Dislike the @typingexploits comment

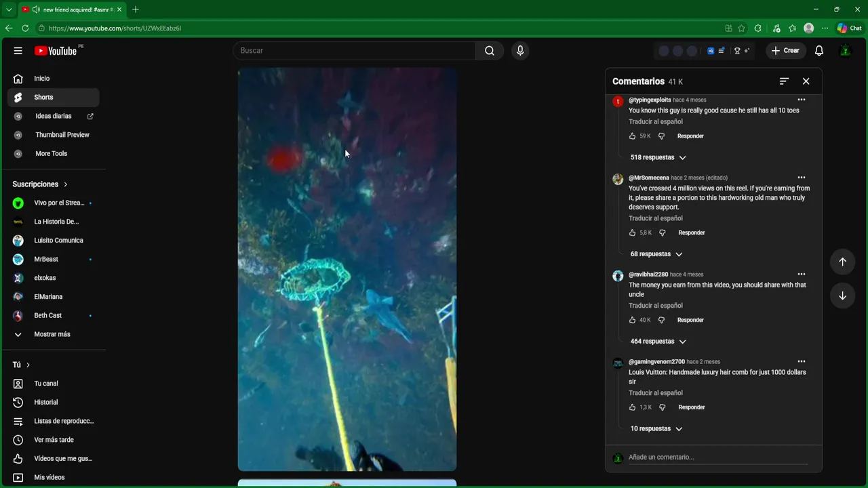coord(662,136)
